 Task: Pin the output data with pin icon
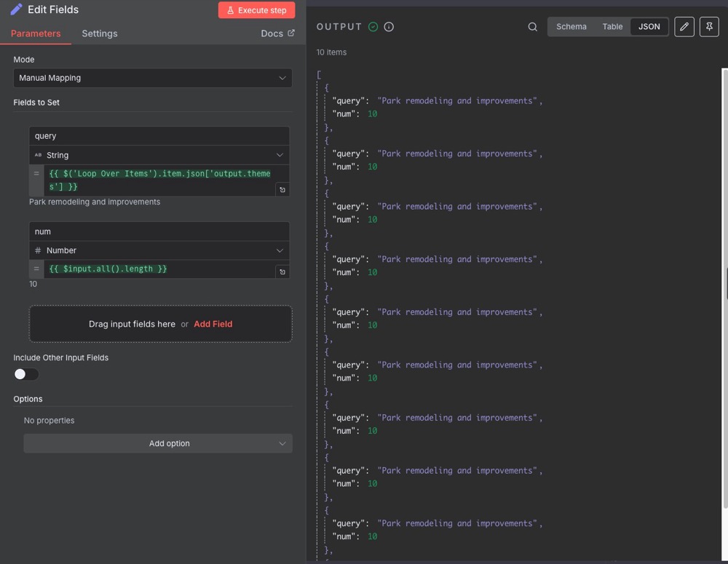point(709,27)
